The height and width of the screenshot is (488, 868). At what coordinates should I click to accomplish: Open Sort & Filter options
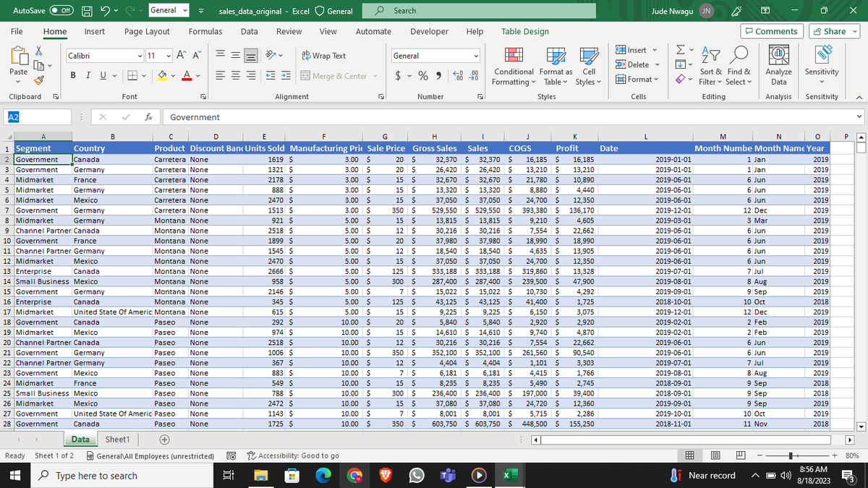click(x=710, y=67)
